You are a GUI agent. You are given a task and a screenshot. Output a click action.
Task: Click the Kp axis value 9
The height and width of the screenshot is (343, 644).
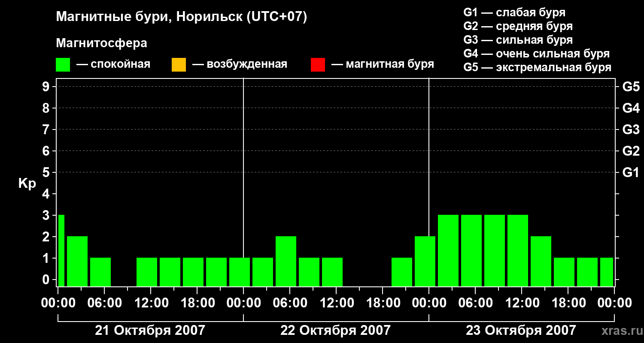point(46,87)
